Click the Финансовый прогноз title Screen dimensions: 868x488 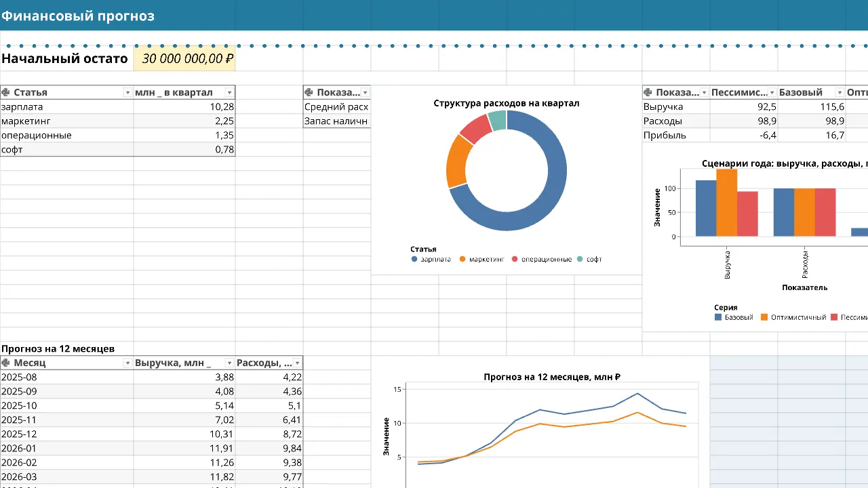tap(77, 16)
